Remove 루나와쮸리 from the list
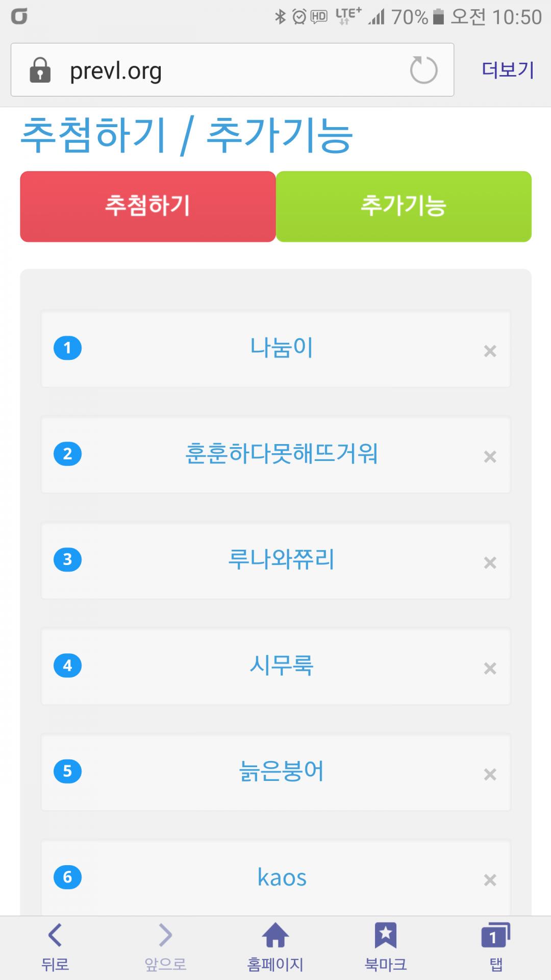Viewport: 551px width, 980px height. pyautogui.click(x=490, y=562)
